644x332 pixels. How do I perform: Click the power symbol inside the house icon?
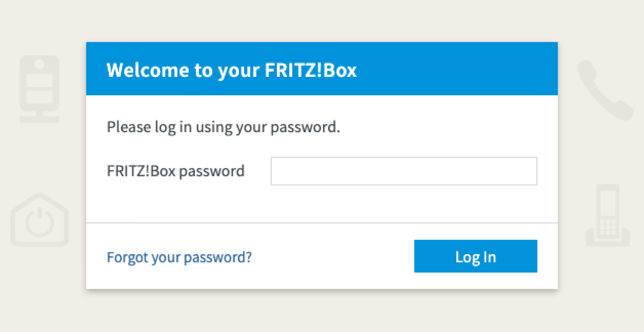[40, 221]
